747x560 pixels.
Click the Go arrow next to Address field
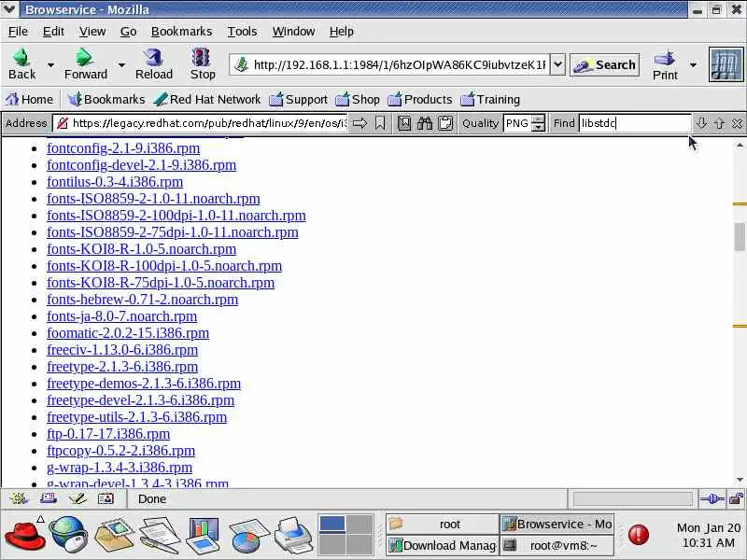[360, 123]
